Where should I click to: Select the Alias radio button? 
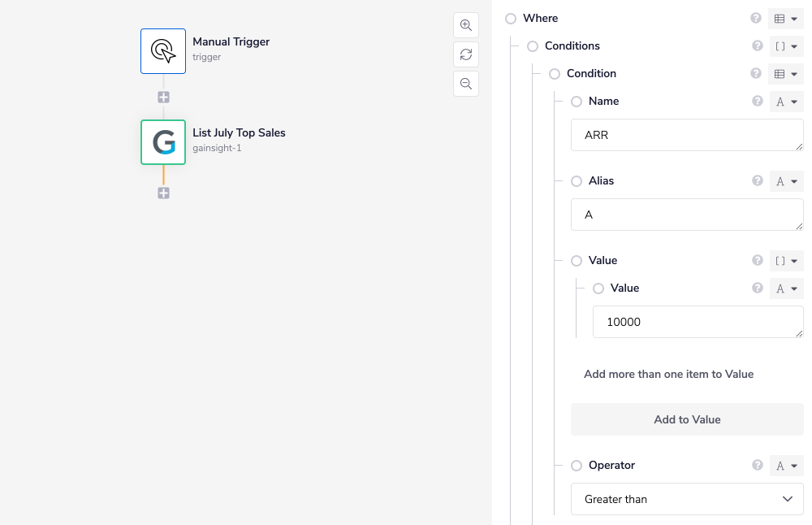[x=575, y=180]
